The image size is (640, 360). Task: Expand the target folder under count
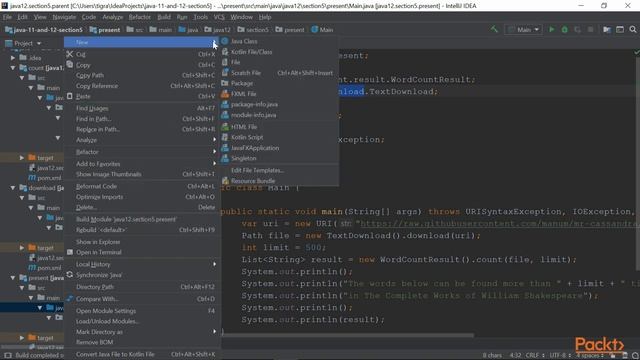click(22, 158)
